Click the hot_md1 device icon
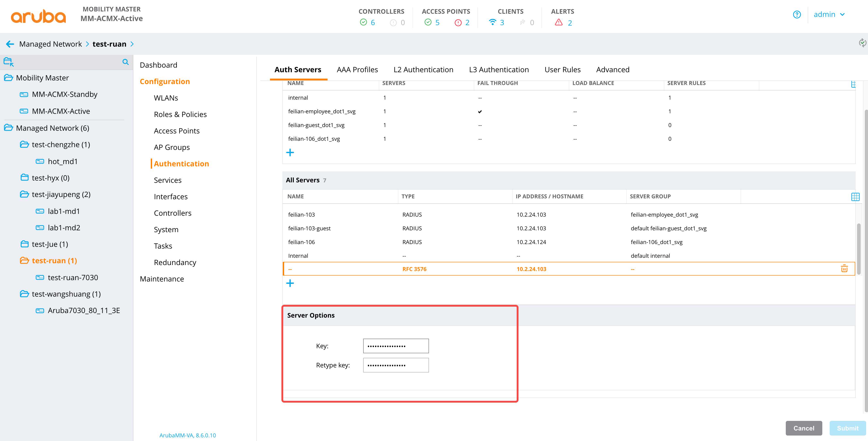The width and height of the screenshot is (868, 441). [x=40, y=162]
